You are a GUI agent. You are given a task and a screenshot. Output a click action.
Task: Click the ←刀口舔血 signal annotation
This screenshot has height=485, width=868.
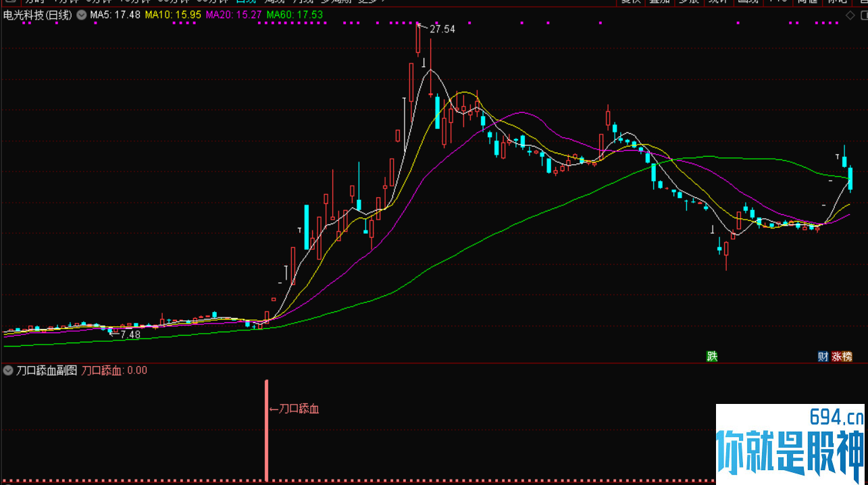(294, 408)
